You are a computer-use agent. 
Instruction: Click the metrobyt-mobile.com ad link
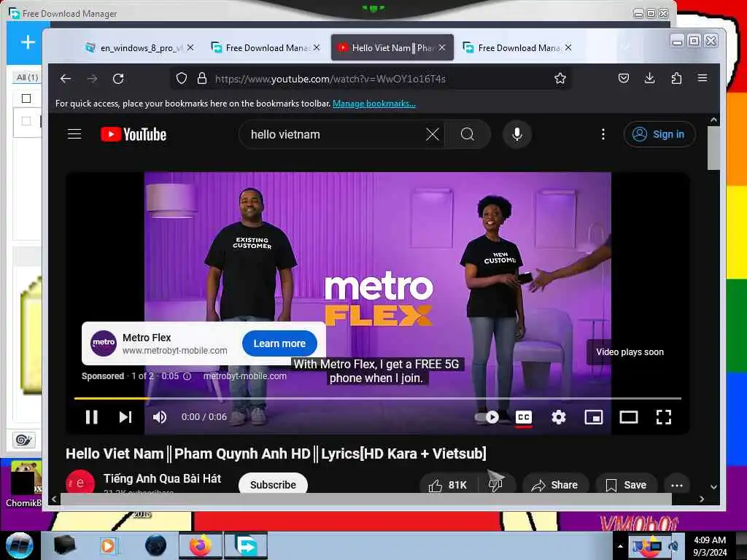[245, 376]
